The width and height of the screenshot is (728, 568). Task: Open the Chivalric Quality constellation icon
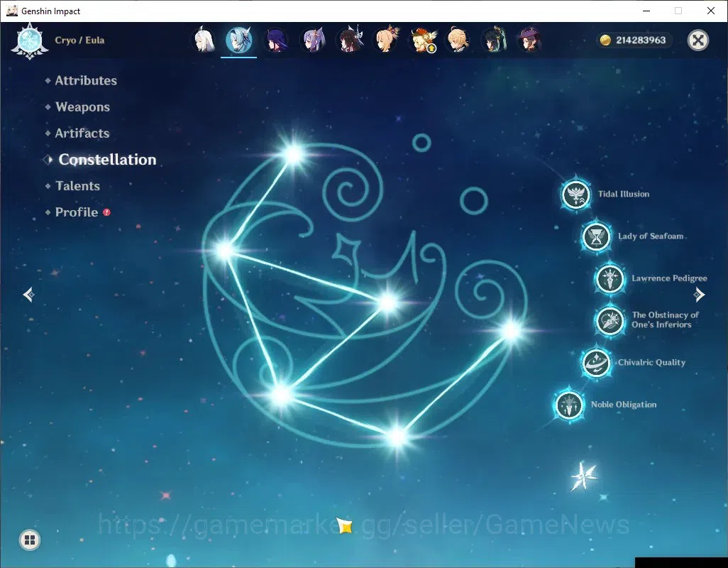(x=596, y=362)
